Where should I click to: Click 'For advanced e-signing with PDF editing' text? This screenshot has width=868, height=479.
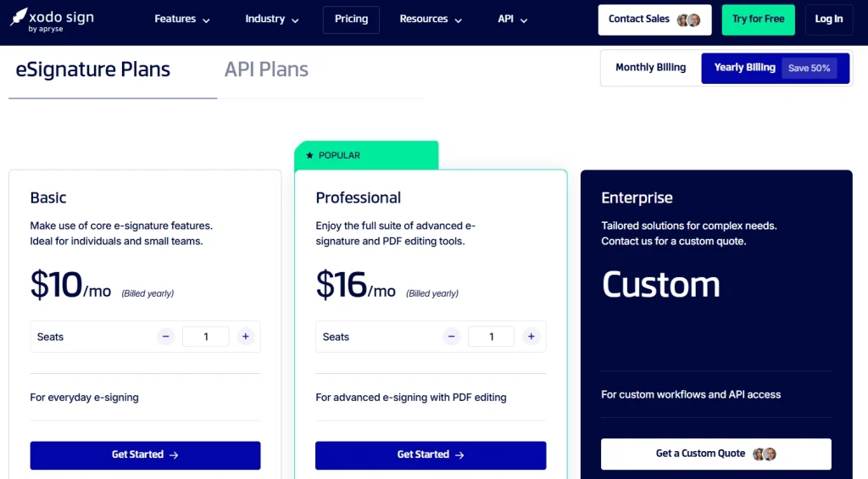coord(411,398)
